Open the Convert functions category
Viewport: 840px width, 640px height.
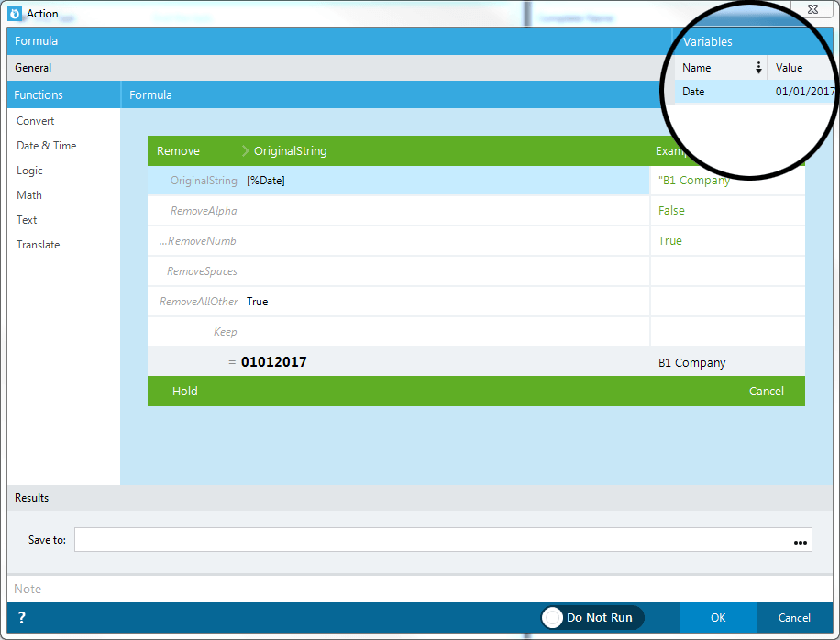click(x=36, y=121)
